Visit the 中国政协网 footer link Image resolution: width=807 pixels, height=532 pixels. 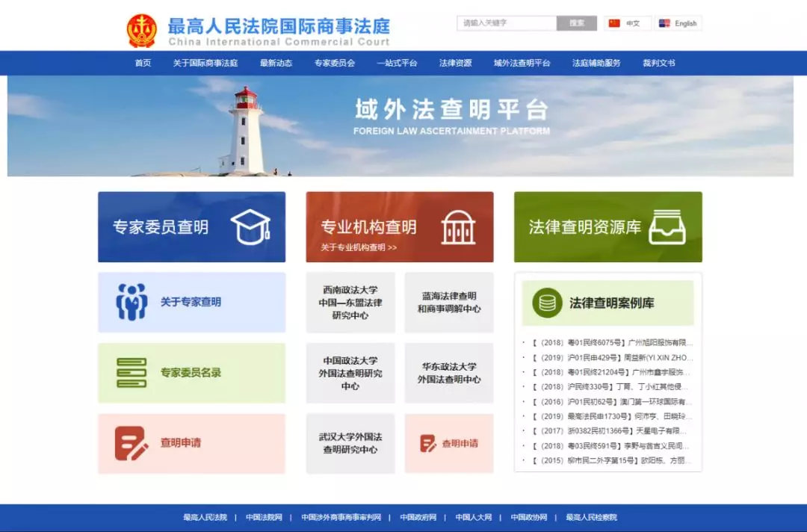coord(529,518)
